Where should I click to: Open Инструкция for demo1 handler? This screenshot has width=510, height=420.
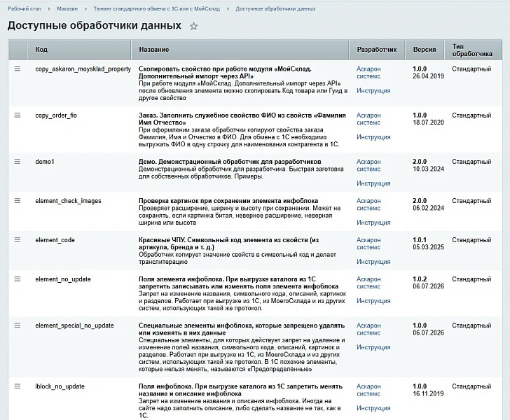(373, 183)
